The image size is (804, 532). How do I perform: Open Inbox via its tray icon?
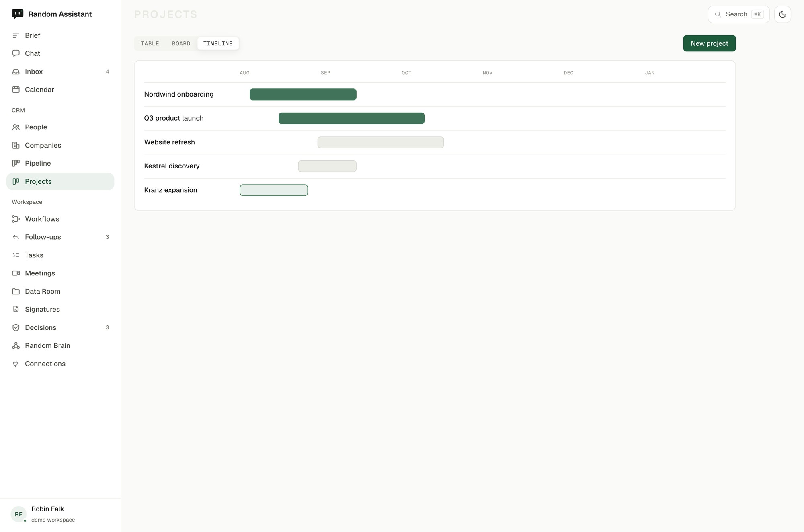16,72
